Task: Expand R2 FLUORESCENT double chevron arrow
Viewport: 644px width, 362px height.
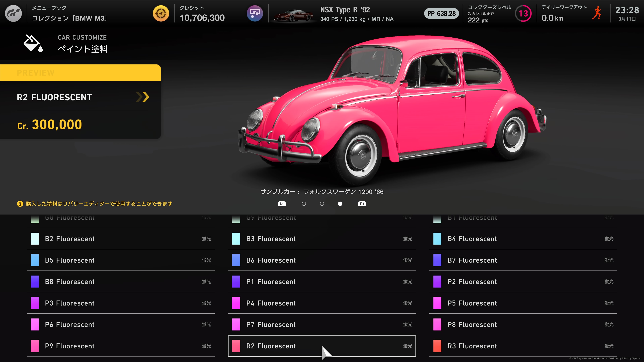Action: pyautogui.click(x=143, y=97)
